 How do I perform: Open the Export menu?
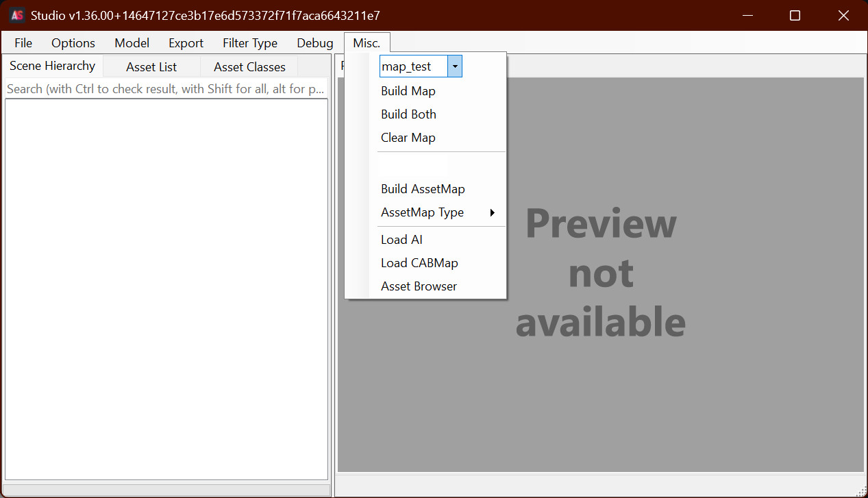(x=186, y=42)
